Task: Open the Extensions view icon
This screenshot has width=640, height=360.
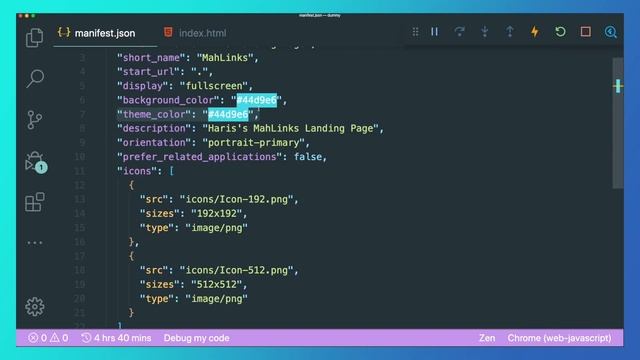Action: tap(35, 202)
